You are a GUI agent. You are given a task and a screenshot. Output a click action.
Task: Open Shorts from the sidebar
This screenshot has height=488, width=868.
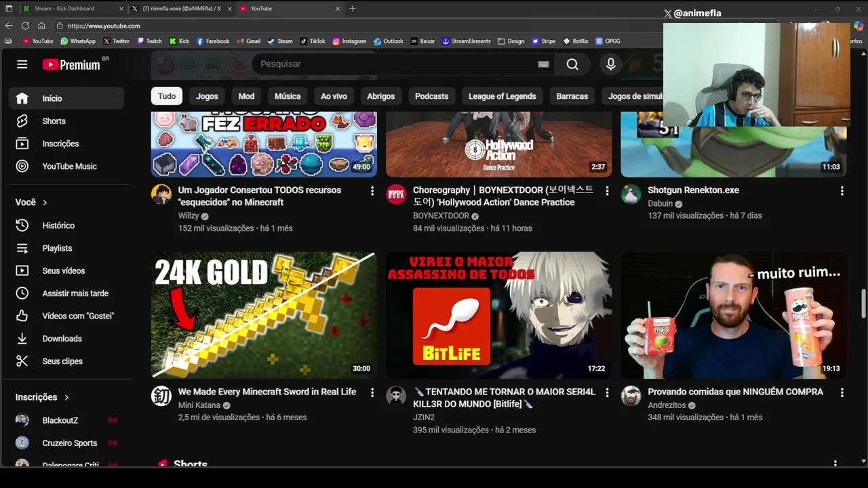point(66,121)
